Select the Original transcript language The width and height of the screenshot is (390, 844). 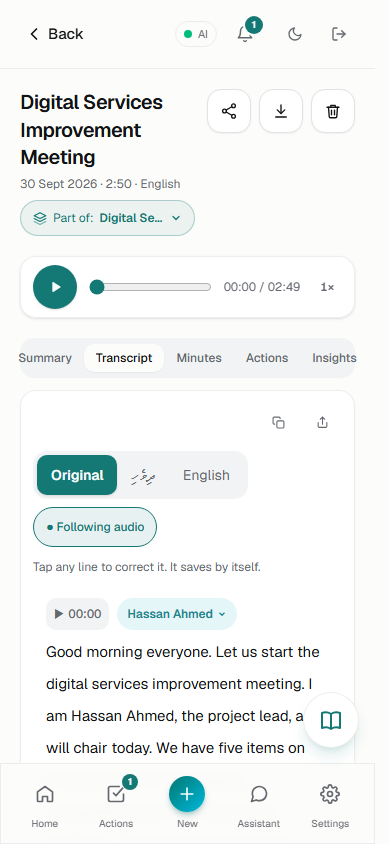point(77,475)
